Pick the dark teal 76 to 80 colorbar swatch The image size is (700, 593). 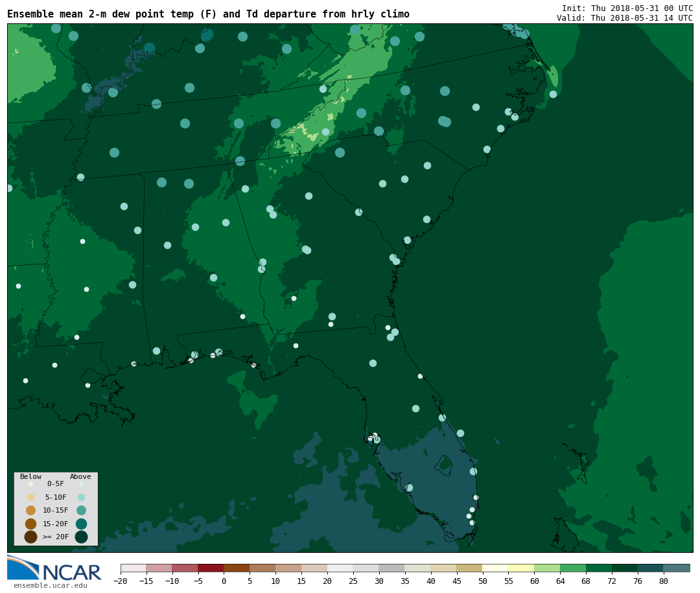tap(651, 568)
